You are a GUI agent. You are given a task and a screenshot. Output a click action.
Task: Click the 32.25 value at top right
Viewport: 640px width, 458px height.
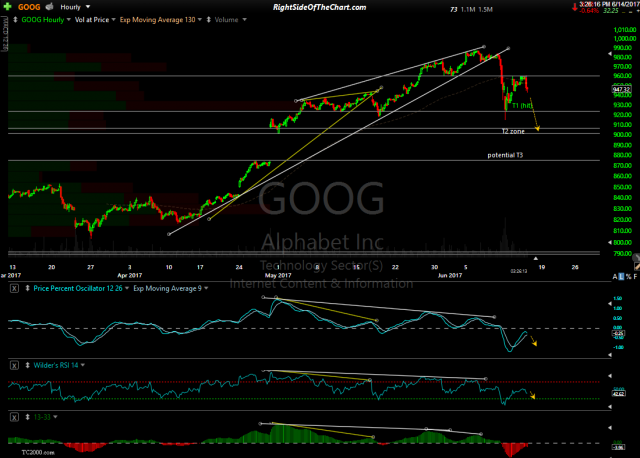point(611,11)
